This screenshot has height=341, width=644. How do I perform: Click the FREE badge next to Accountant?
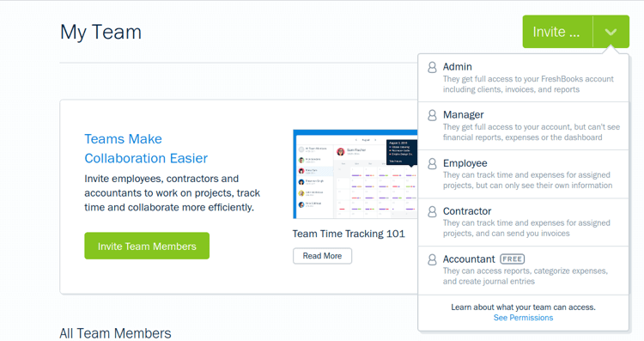click(512, 259)
